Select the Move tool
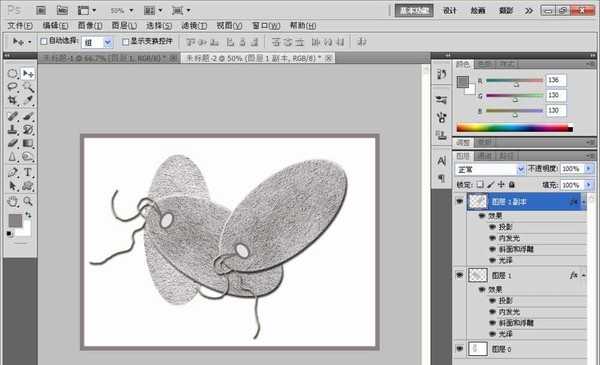600x365 pixels. (28, 73)
